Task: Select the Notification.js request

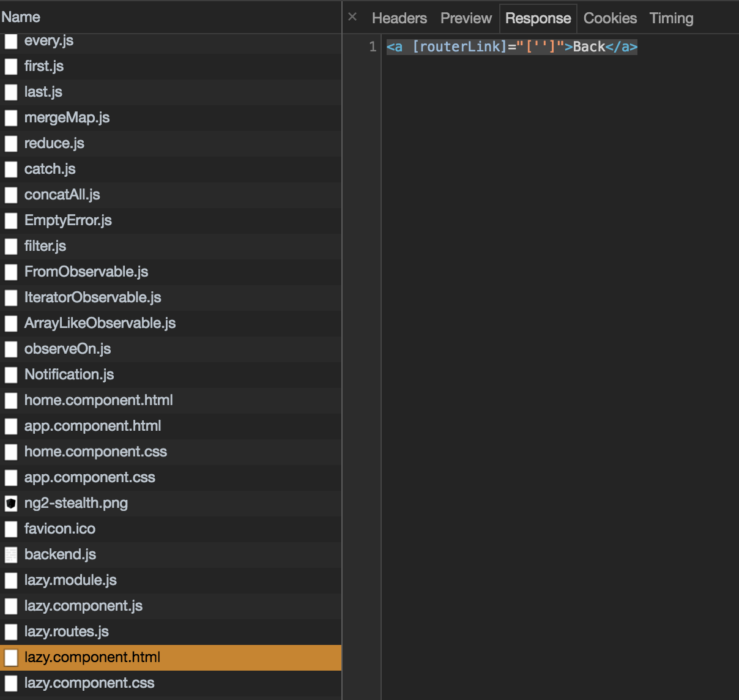Action: pyautogui.click(x=171, y=374)
